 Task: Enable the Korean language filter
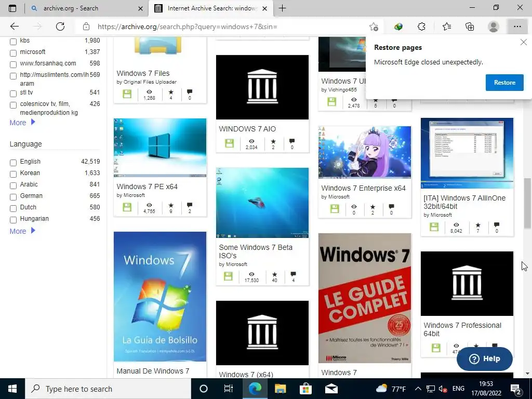[x=13, y=174]
